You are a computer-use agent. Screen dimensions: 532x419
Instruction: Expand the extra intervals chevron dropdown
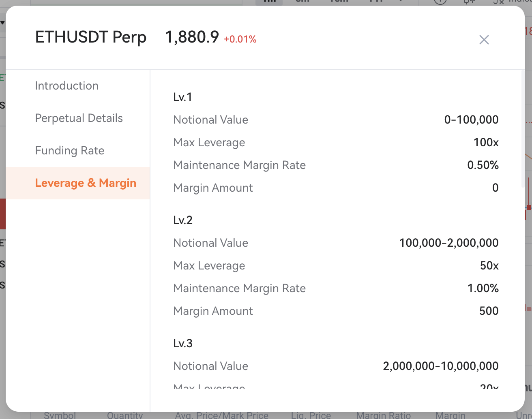click(400, 1)
